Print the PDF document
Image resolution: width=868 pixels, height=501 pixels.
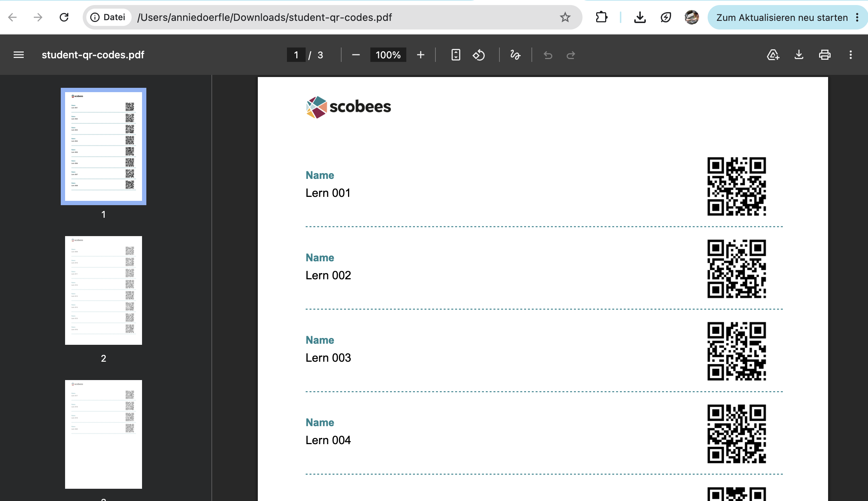pyautogui.click(x=824, y=55)
